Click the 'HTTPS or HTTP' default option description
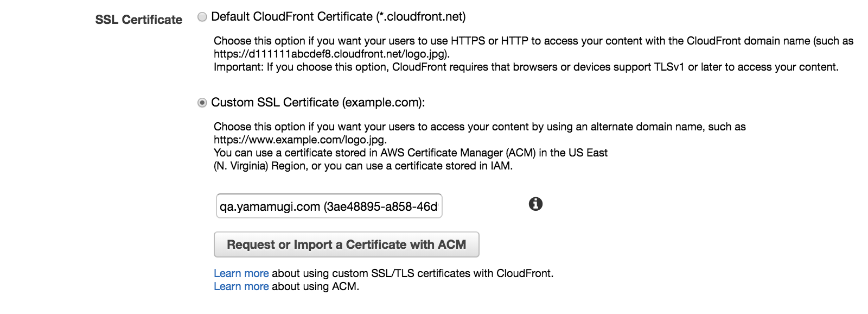 533,41
